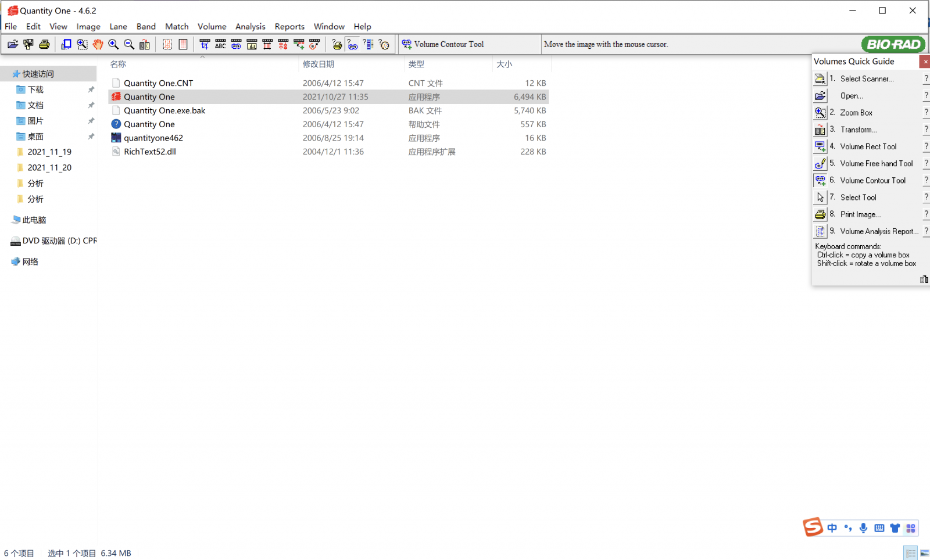930x560 pixels.
Task: Open the File menu
Action: tap(11, 26)
